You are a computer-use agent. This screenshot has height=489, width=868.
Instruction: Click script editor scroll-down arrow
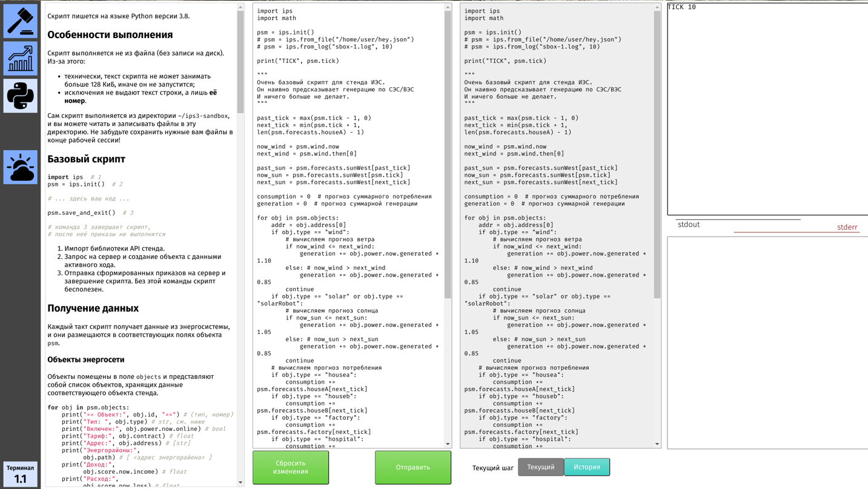(448, 444)
